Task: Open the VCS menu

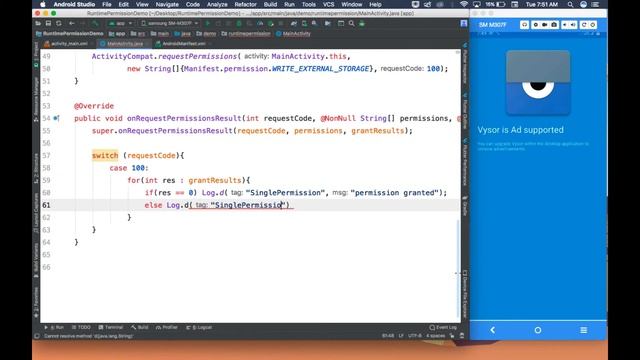Action: click(x=329, y=4)
